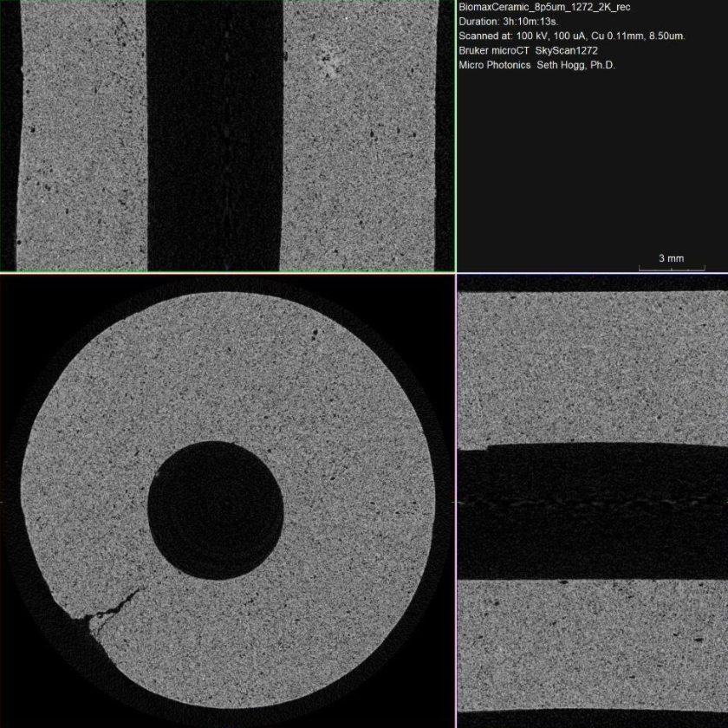The height and width of the screenshot is (728, 728).
Task: Select the scan Duration text line
Action: click(516, 22)
